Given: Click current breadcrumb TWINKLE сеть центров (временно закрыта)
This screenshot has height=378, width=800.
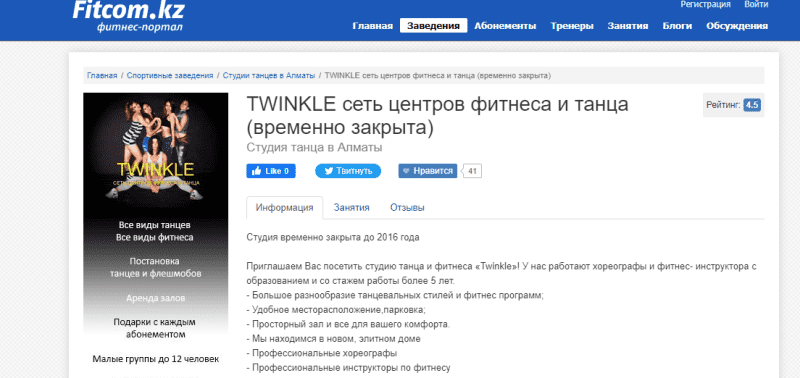Looking at the screenshot, I should pyautogui.click(x=437, y=75).
